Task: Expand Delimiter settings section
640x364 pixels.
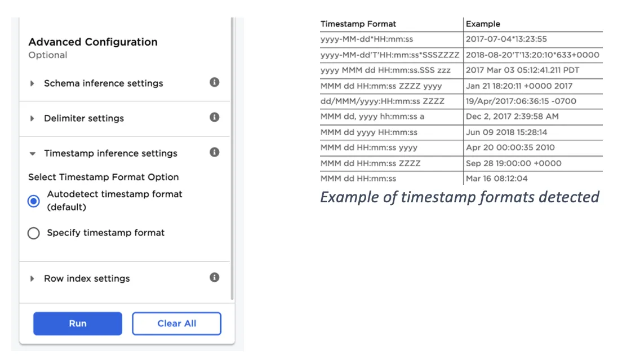Action: tap(32, 119)
